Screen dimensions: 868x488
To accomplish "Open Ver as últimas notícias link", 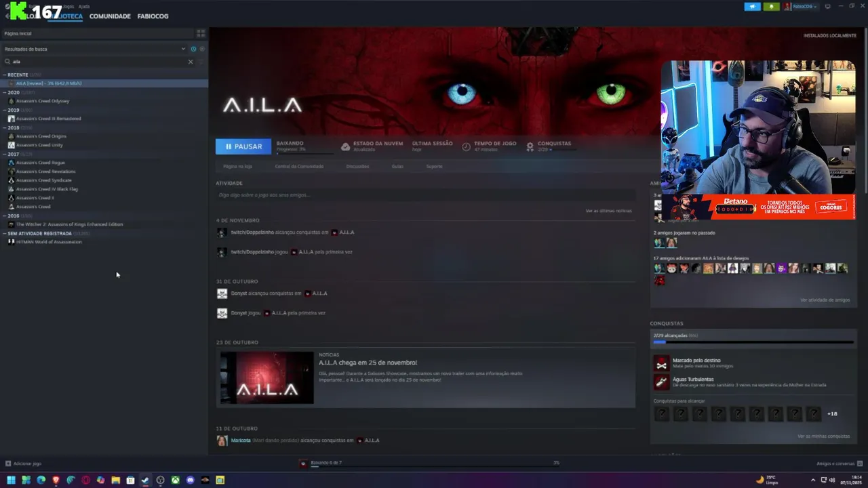I will pyautogui.click(x=608, y=211).
